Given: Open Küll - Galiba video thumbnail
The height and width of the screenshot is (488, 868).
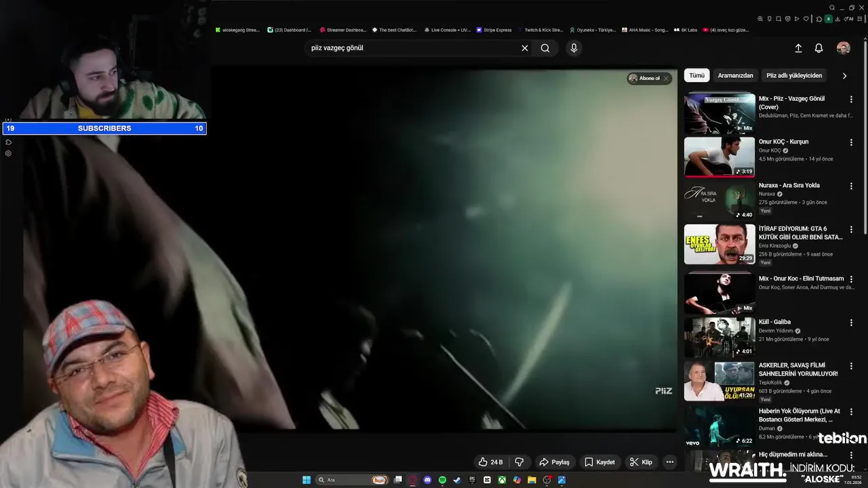Looking at the screenshot, I should click(719, 338).
